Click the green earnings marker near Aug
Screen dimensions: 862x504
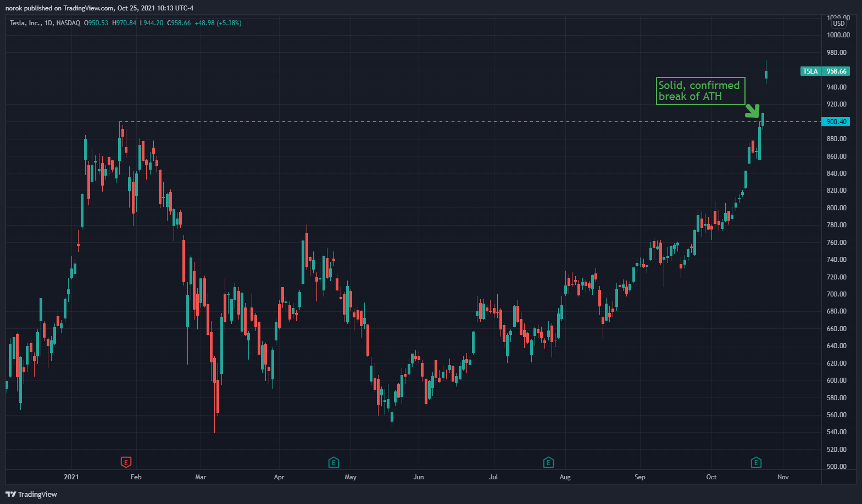(x=548, y=462)
